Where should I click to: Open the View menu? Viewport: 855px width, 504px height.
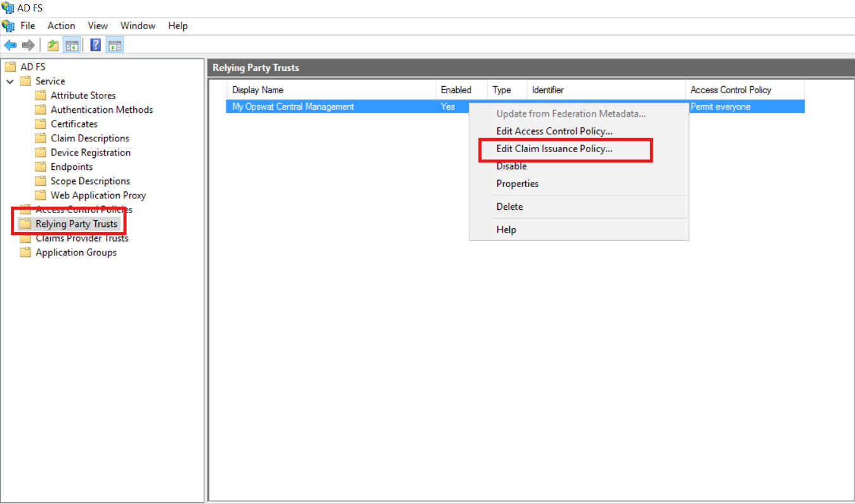coord(98,26)
